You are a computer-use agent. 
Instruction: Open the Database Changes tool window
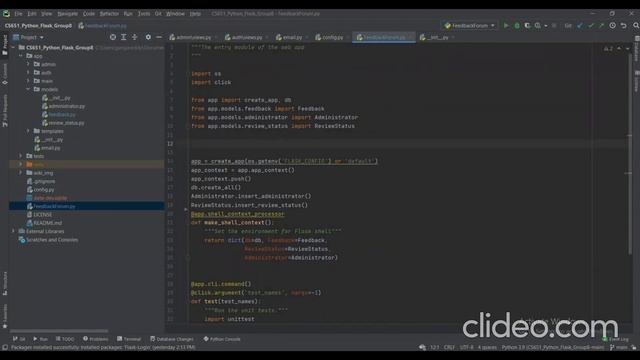click(171, 339)
